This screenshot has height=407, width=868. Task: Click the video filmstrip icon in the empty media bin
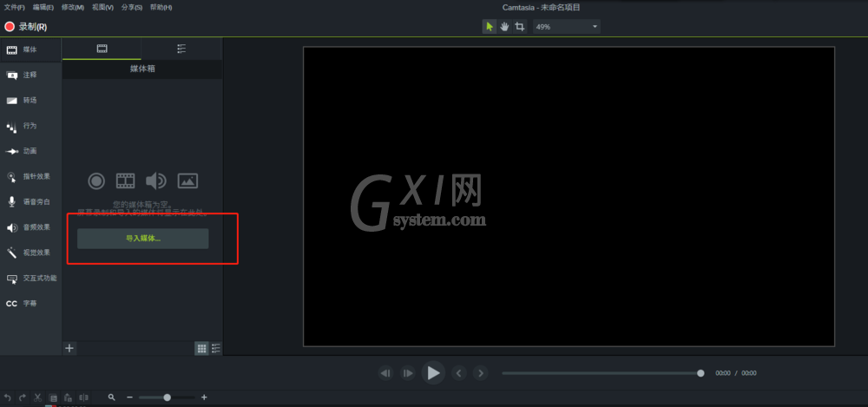tap(125, 181)
